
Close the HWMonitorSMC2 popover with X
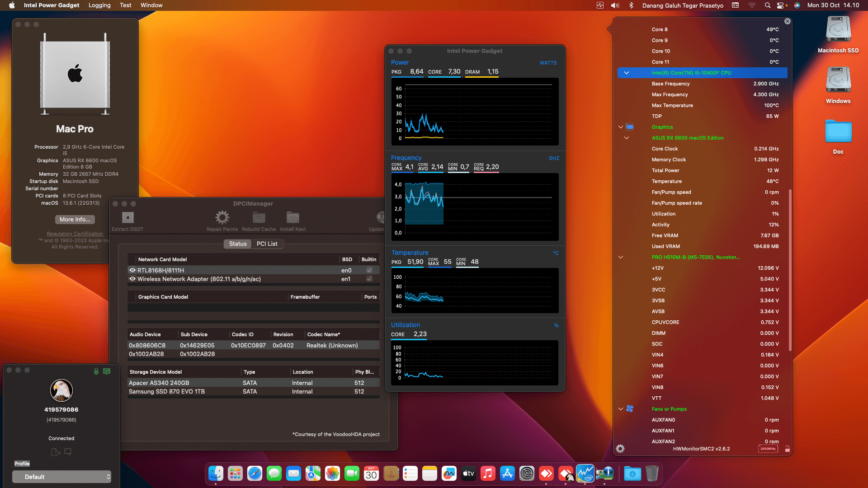pyautogui.click(x=787, y=21)
